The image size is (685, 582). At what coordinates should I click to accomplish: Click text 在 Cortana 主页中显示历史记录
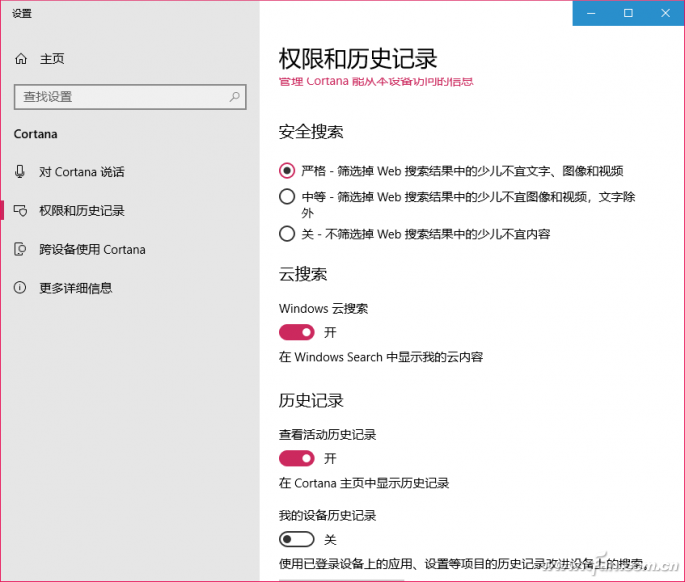click(364, 483)
